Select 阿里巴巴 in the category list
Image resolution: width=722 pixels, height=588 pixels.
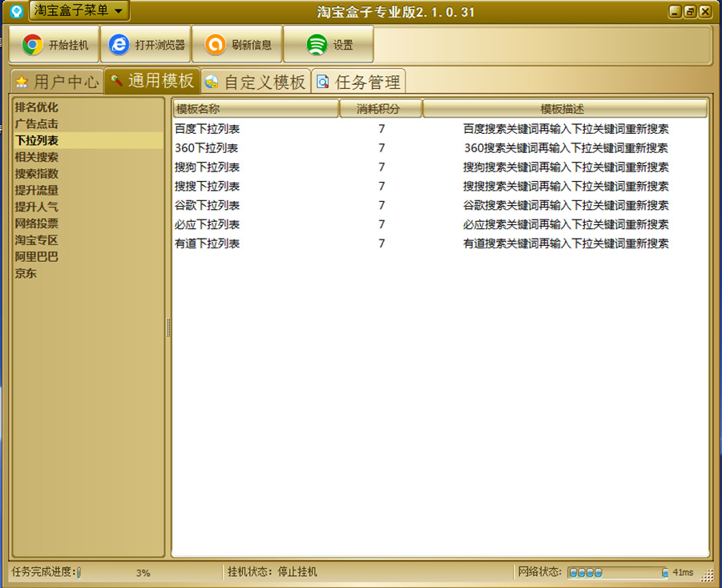[x=88, y=256]
